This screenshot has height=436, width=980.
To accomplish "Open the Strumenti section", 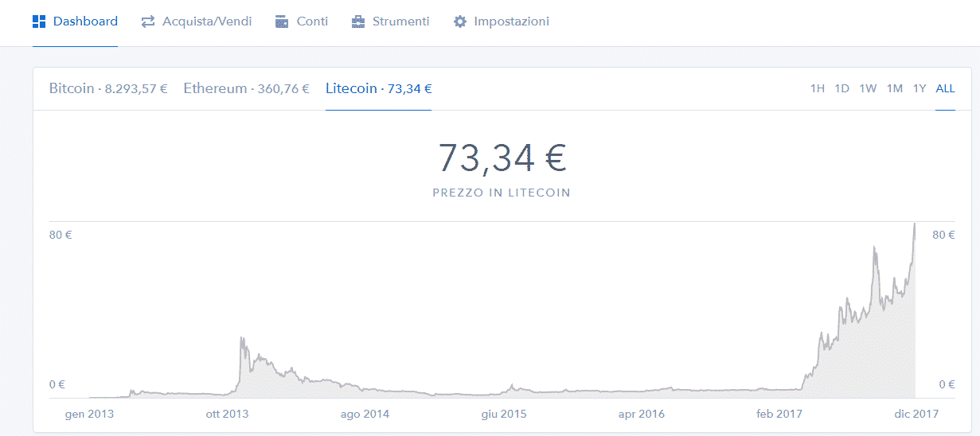I will click(x=390, y=21).
